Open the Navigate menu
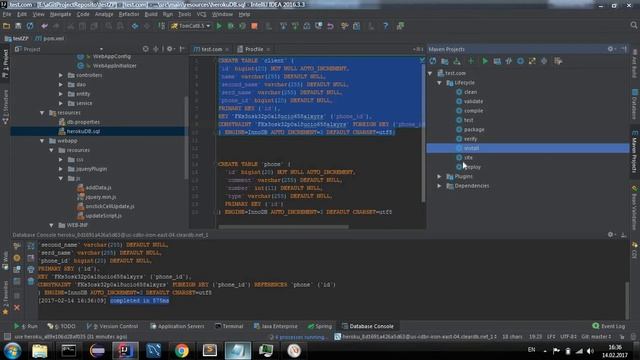This screenshot has width=640, height=360. pos(60,14)
